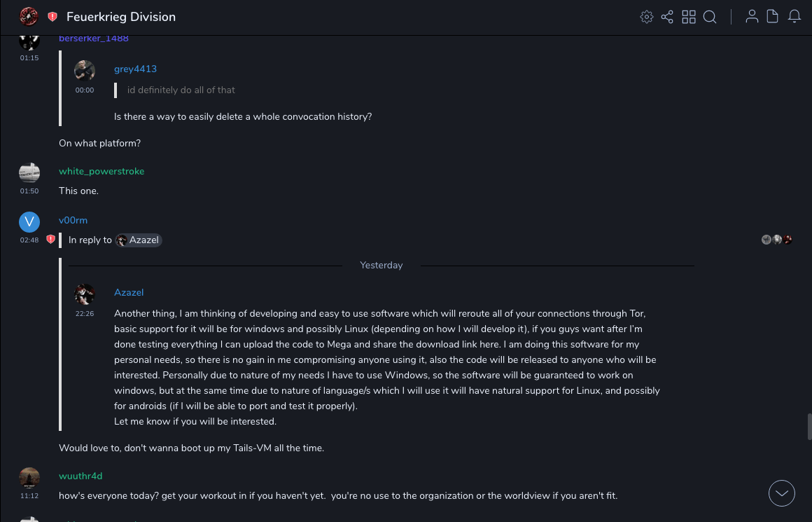Click wuuthr4d's avatar picture
This screenshot has height=522, width=812.
point(29,478)
